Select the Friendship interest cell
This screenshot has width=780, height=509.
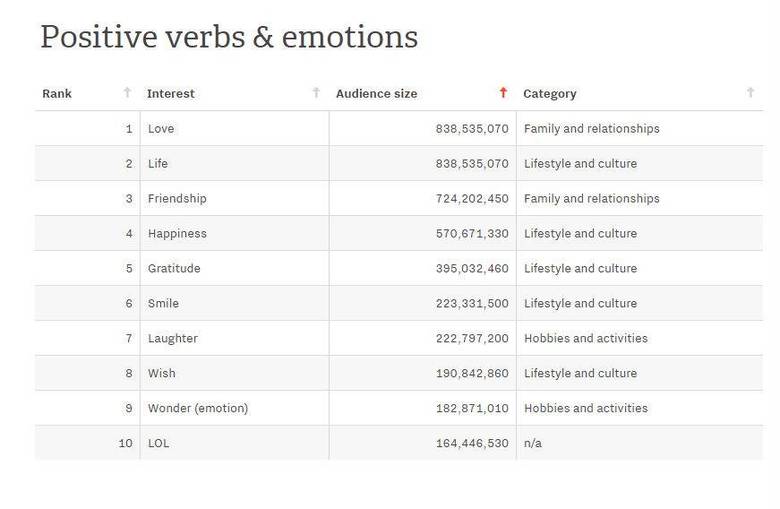click(177, 199)
